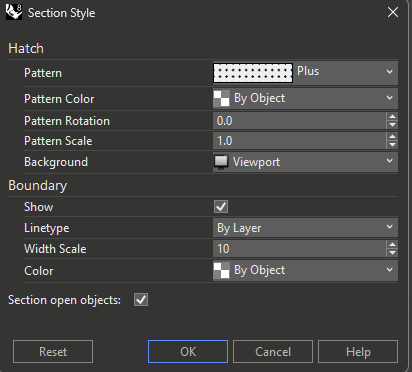The width and height of the screenshot is (412, 372).
Task: Open the Boundary Color By Object dropdown
Action: [x=305, y=270]
